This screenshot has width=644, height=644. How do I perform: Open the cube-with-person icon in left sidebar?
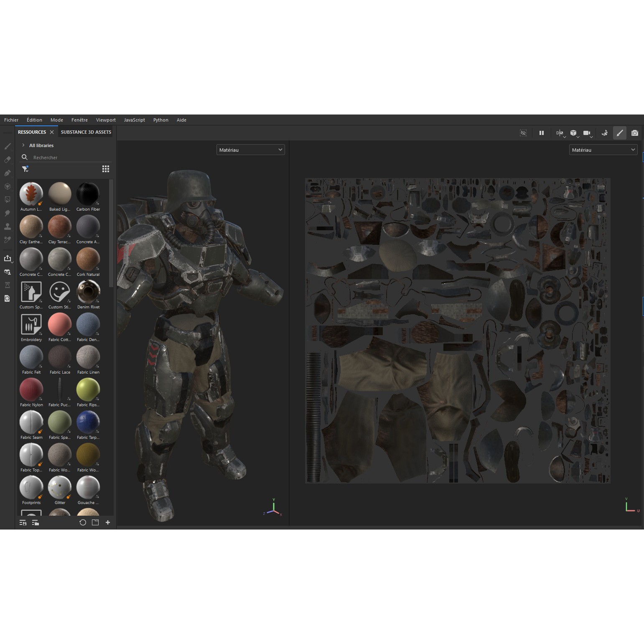coord(8,272)
